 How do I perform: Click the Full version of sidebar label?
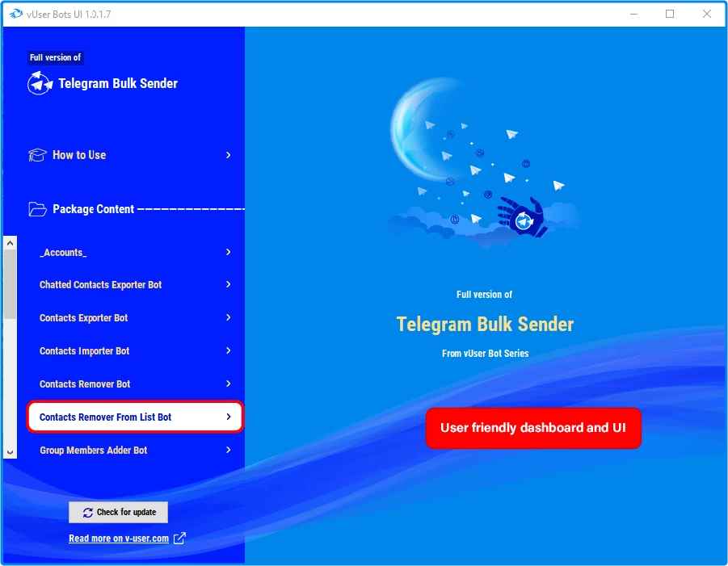55,57
